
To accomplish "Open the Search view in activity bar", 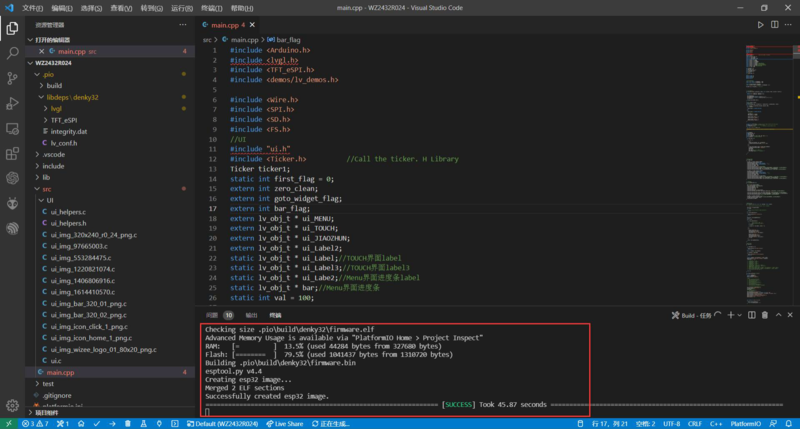I will click(x=12, y=53).
